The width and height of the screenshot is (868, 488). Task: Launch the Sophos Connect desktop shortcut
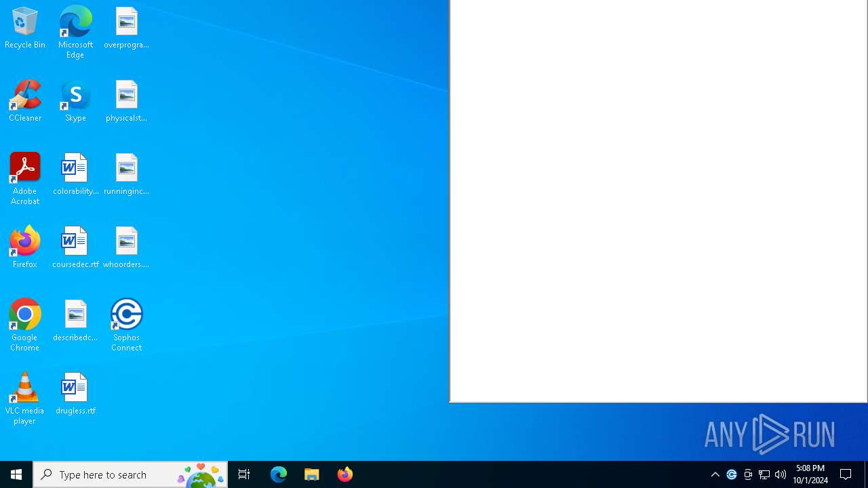click(x=126, y=325)
